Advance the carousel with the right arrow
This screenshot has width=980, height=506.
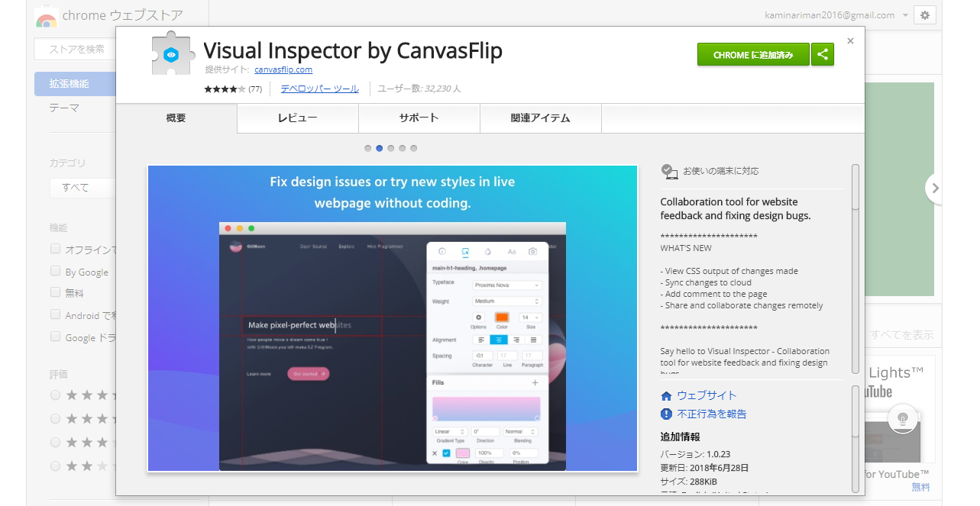pyautogui.click(x=934, y=188)
